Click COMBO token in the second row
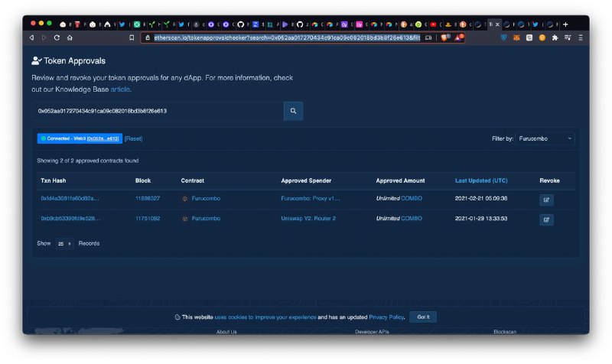 412,219
